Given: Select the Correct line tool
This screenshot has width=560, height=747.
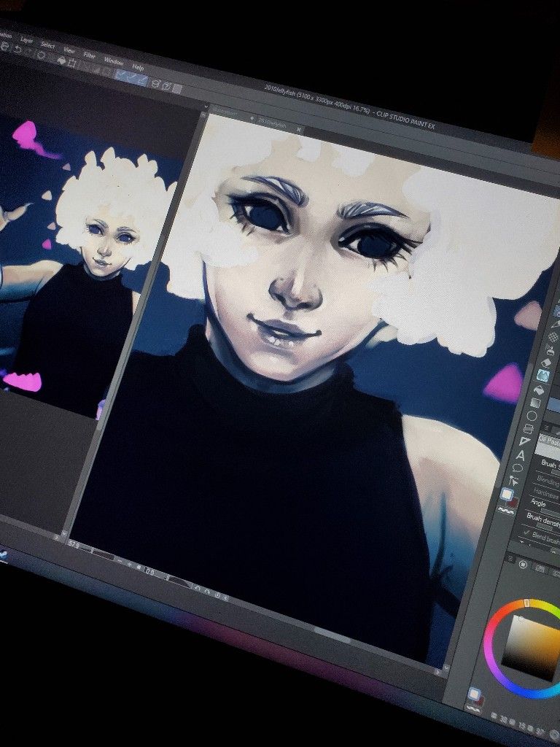Looking at the screenshot, I should click(x=514, y=480).
